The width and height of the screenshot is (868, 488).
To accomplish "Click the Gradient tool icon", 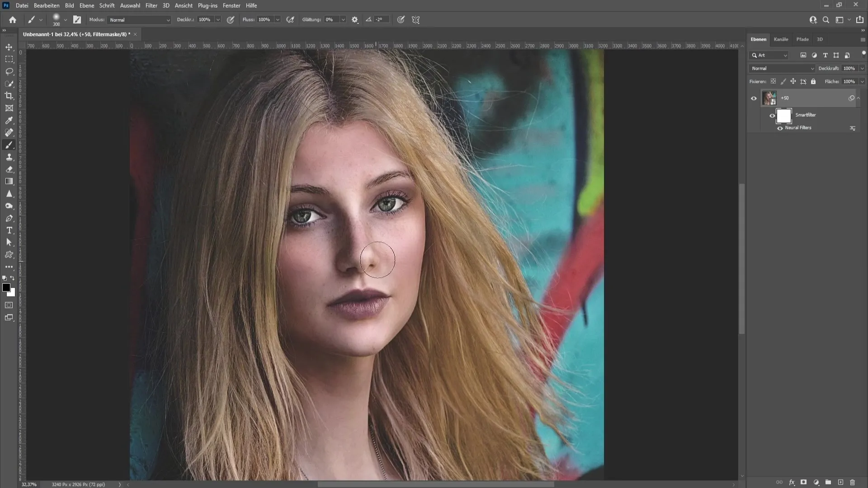I will [9, 181].
